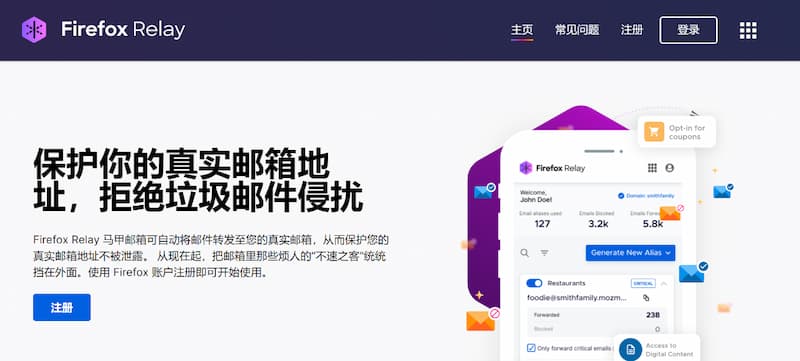
Task: Click the filter icon next to search
Action: 544,253
